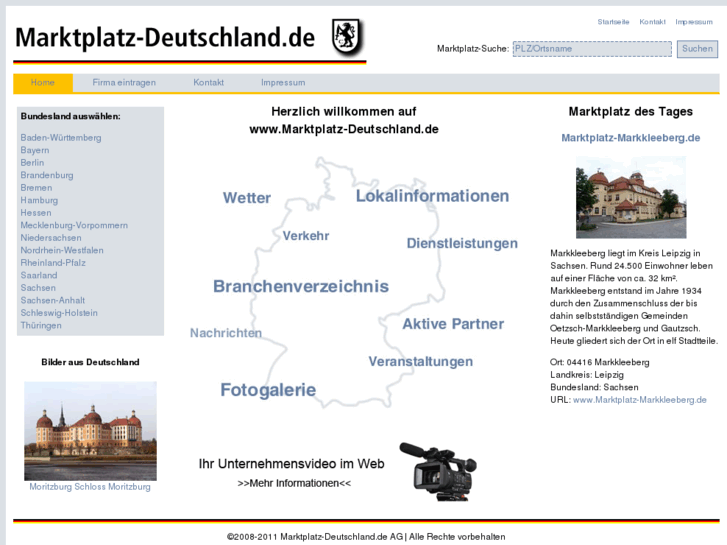Select Bremen from Bundesland list
The width and height of the screenshot is (727, 545).
(x=36, y=188)
